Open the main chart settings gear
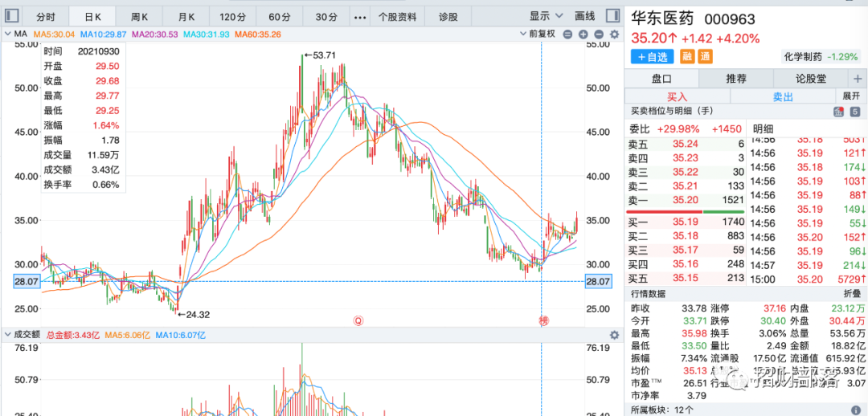This screenshot has width=868, height=416. (615, 35)
